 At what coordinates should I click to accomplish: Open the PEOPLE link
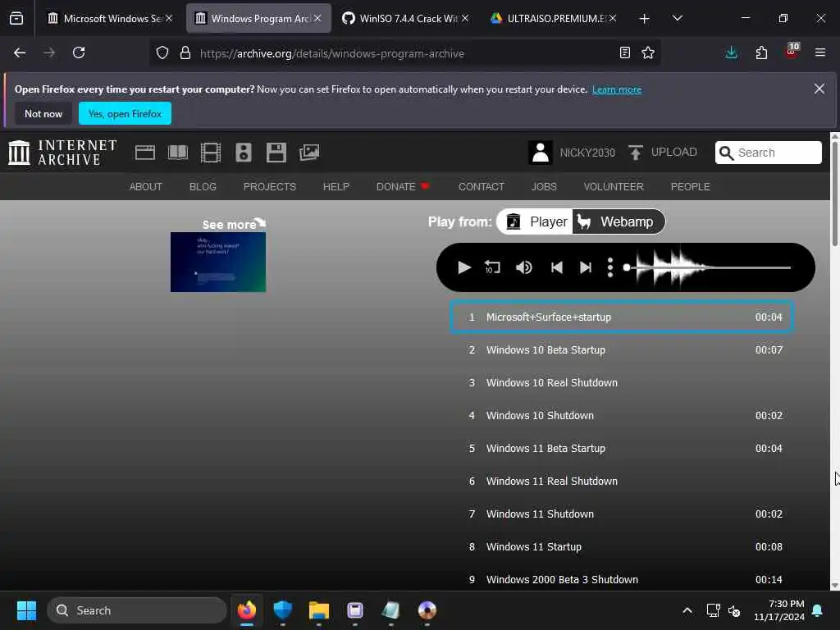pos(690,186)
